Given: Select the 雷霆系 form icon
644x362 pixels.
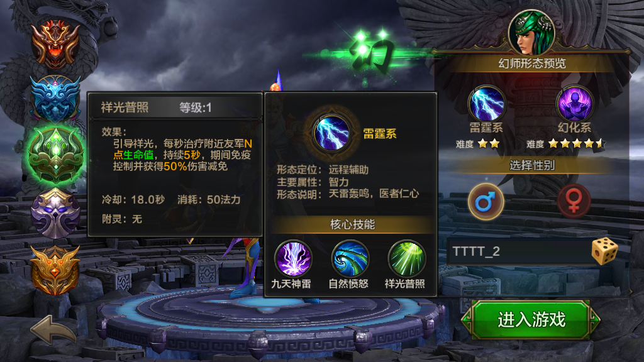Looking at the screenshot, I should (x=487, y=104).
